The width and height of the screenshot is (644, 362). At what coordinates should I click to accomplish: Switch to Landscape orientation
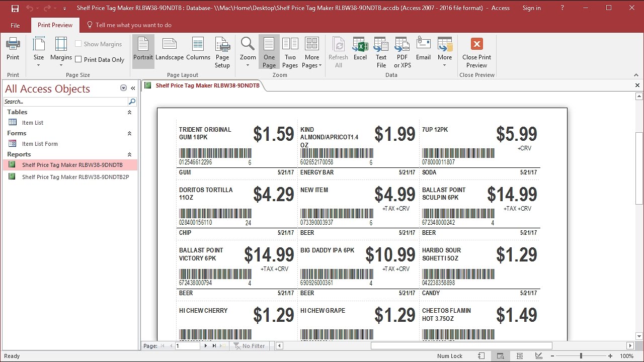pos(170,49)
